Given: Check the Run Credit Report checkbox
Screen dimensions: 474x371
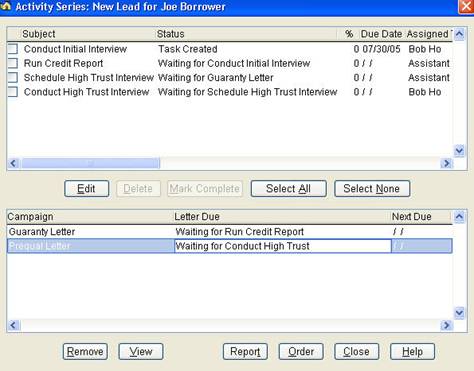Looking at the screenshot, I should 13,63.
